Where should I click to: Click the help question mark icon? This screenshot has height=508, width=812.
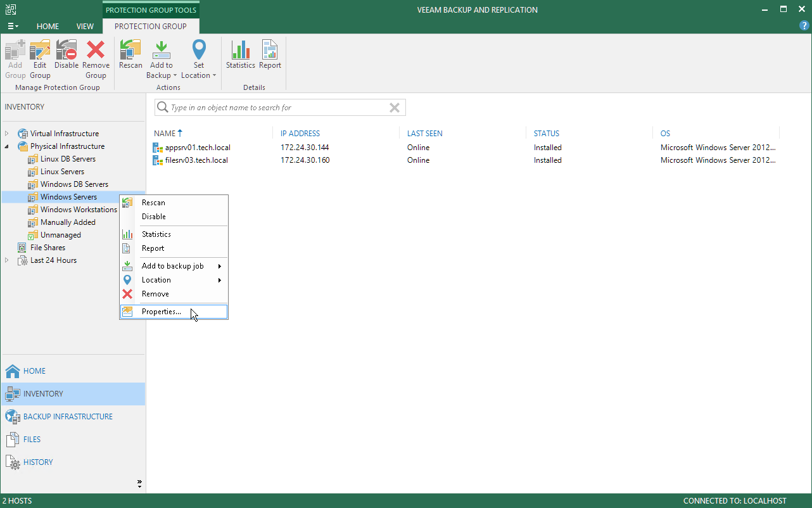[x=804, y=26]
